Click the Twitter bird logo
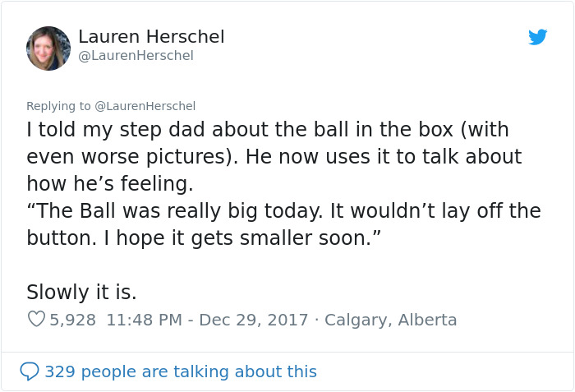This screenshot has width=575, height=392. point(538,37)
